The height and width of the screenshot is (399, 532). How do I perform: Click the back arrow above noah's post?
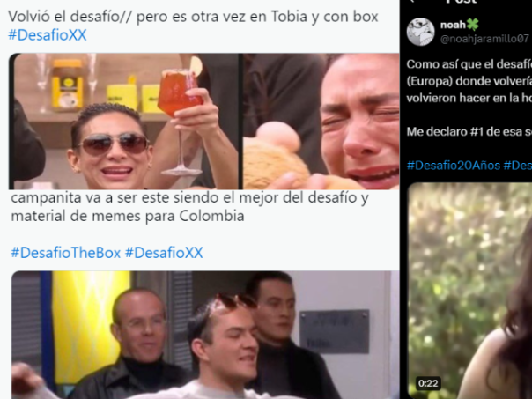412,2
